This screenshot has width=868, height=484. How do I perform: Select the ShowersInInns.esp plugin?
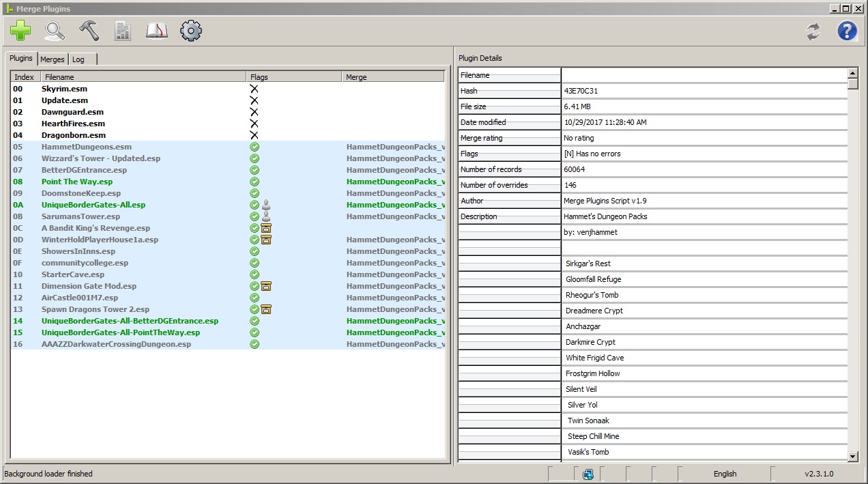(228, 251)
